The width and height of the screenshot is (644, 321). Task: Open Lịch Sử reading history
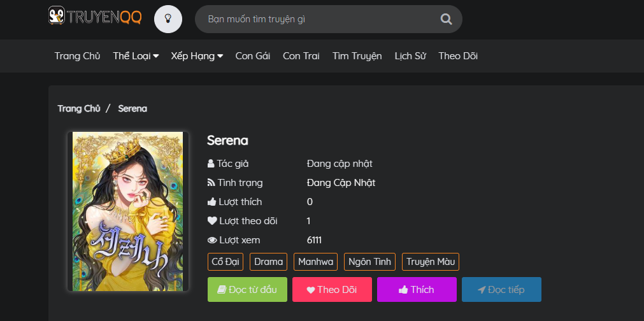pos(410,56)
